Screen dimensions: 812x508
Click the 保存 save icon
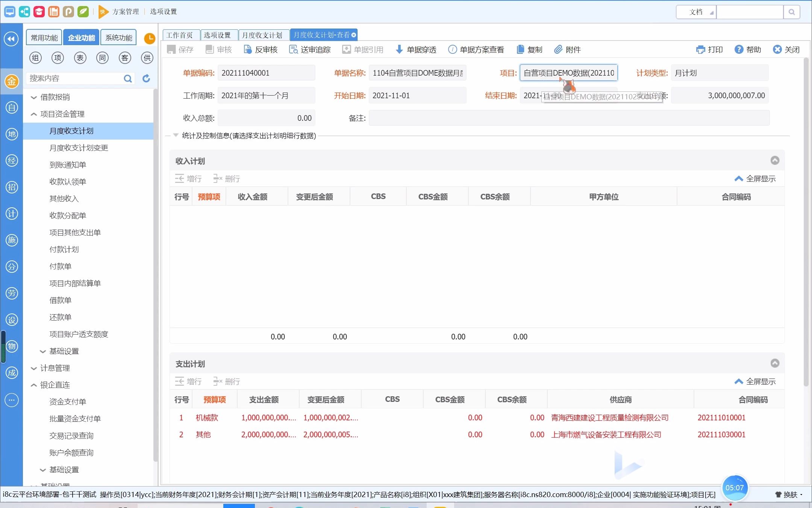pyautogui.click(x=171, y=49)
